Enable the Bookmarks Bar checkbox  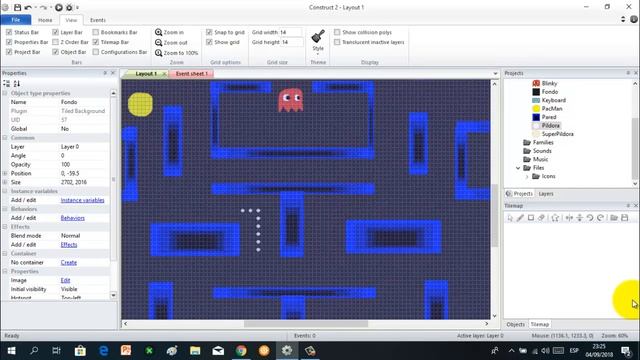pos(96,32)
